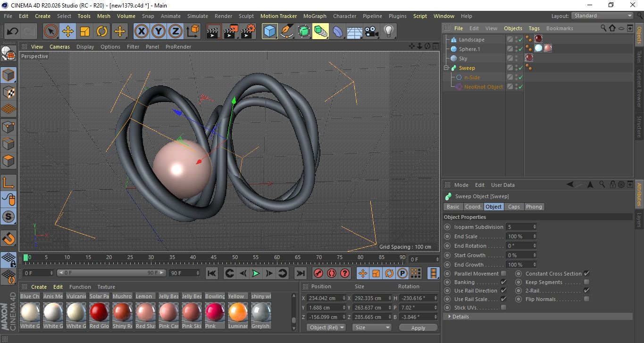Uncheck the 2-Rail checkbox
Screen dimensions: 644x343
586,291
